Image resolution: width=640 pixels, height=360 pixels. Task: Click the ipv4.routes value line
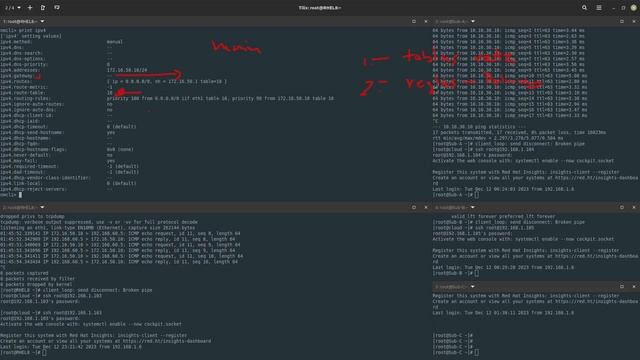[167, 82]
